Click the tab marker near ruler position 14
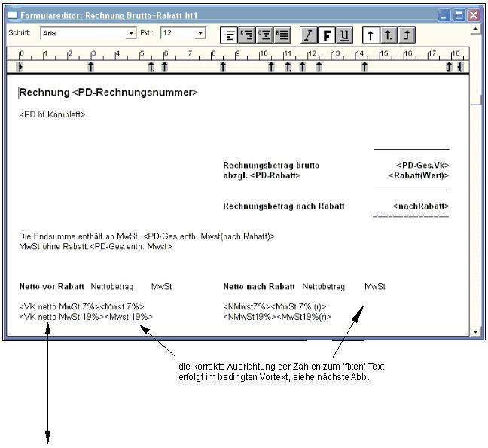The height and width of the screenshot is (448, 488). [364, 67]
